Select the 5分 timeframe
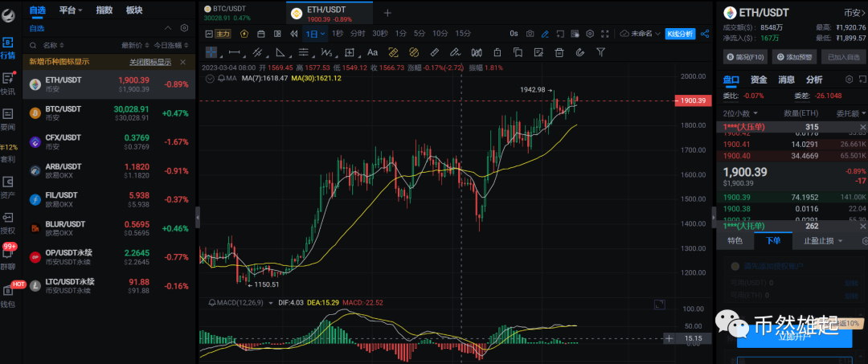The image size is (868, 364). pos(420,34)
